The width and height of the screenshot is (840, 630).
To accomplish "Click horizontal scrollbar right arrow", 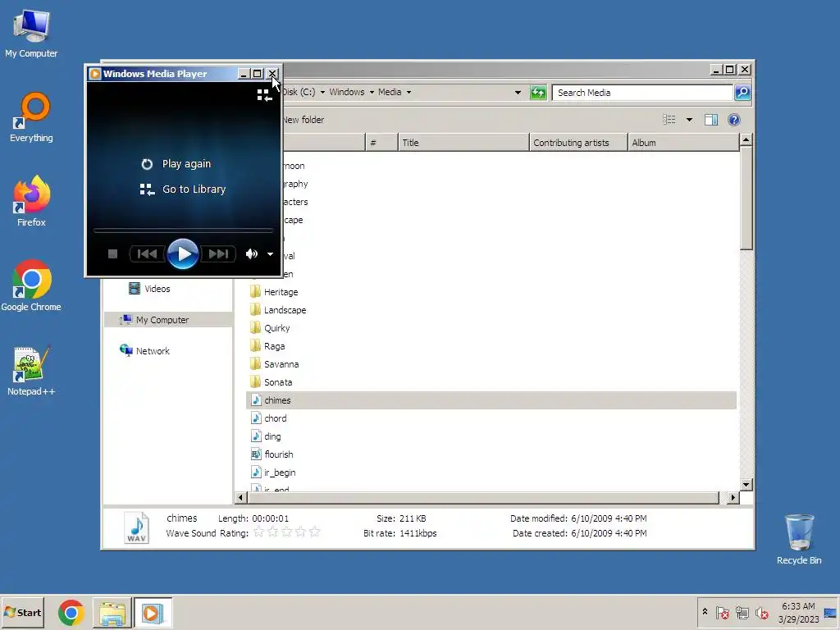I will click(x=733, y=498).
